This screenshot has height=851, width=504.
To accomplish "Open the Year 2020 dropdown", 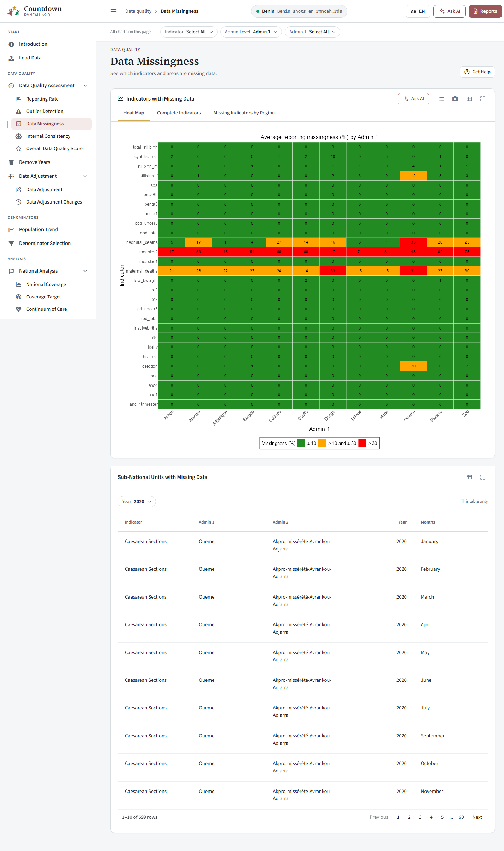I will 137,502.
